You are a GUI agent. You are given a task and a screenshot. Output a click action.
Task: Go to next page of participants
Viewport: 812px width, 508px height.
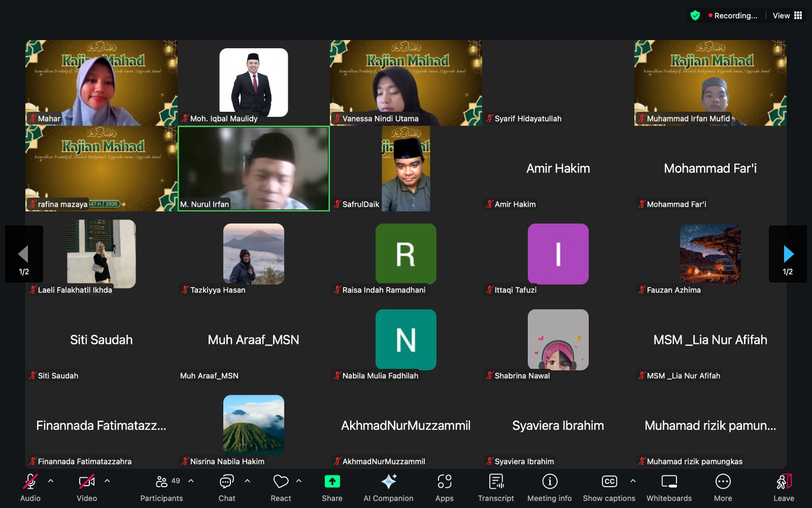[x=788, y=254]
